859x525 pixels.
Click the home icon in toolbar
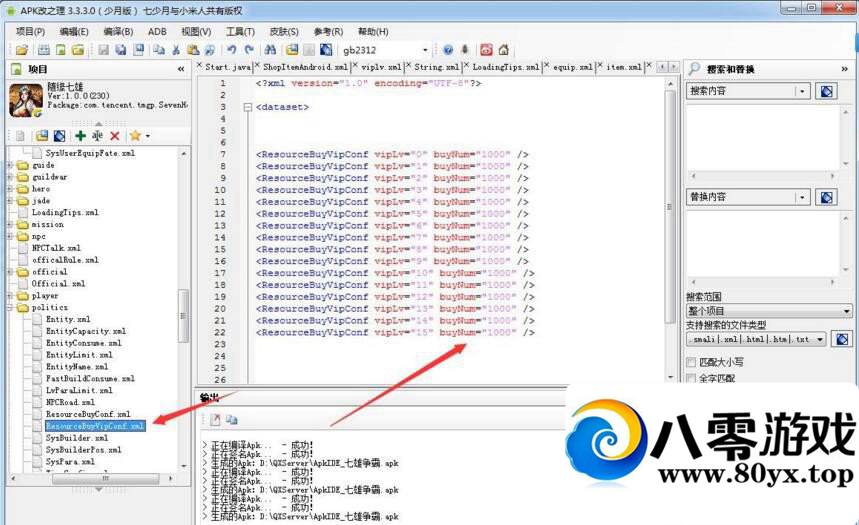click(503, 50)
